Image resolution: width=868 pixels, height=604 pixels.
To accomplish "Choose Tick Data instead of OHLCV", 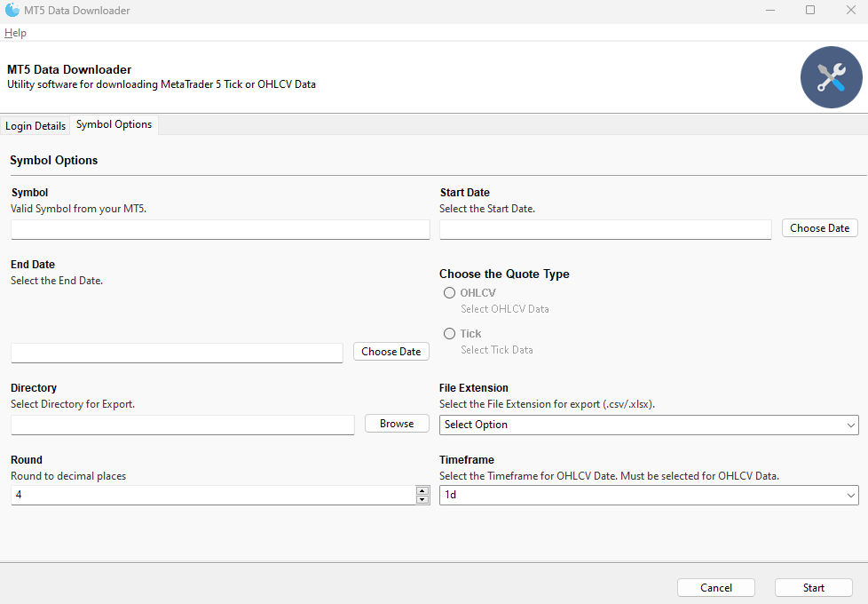I will [x=449, y=333].
